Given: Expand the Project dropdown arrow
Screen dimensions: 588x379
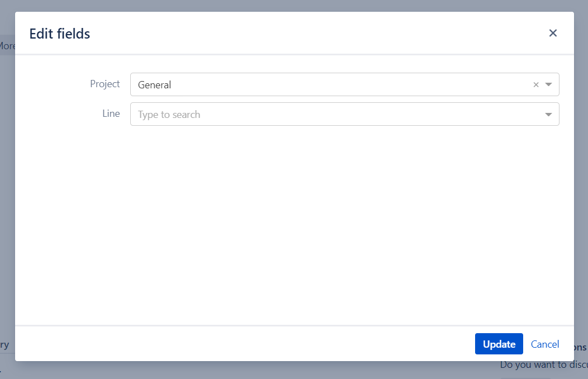Looking at the screenshot, I should click(x=548, y=85).
